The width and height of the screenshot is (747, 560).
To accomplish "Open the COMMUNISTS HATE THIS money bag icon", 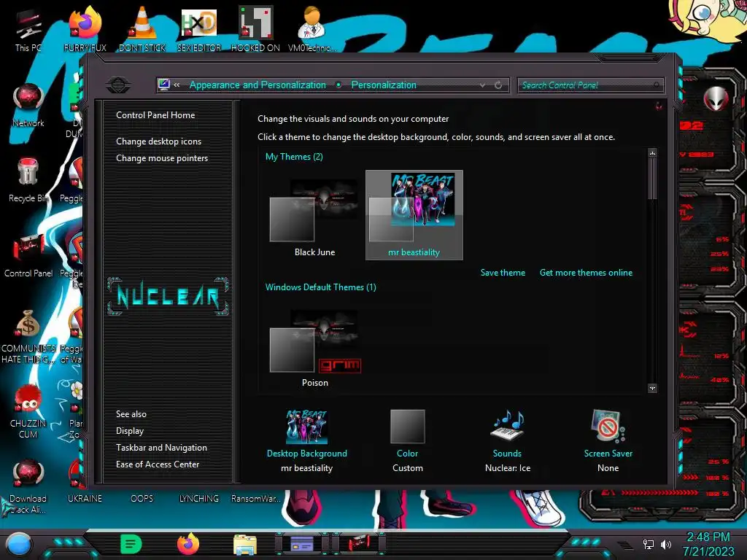I will 28,337.
